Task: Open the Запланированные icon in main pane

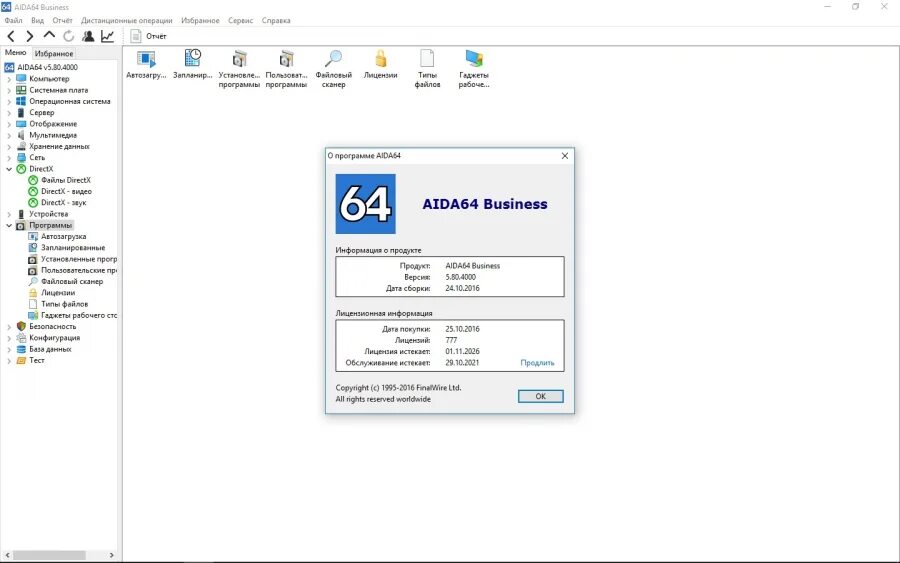Action: 193,64
